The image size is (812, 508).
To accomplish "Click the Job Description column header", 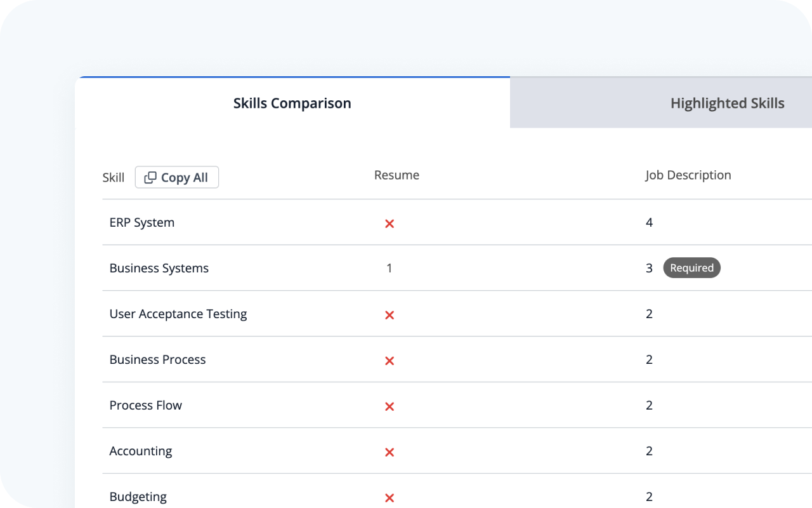I will 688,175.
